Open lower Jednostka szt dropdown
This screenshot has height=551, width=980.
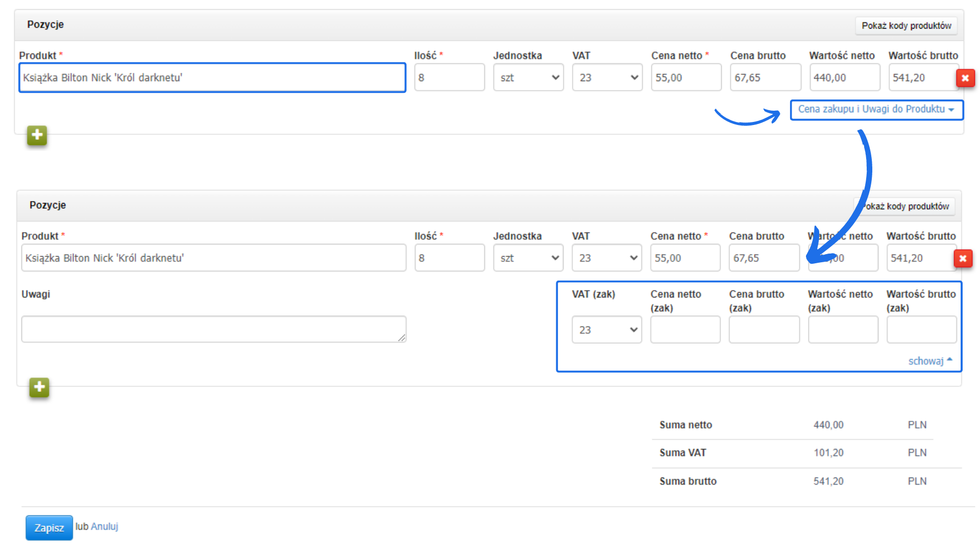coord(528,258)
